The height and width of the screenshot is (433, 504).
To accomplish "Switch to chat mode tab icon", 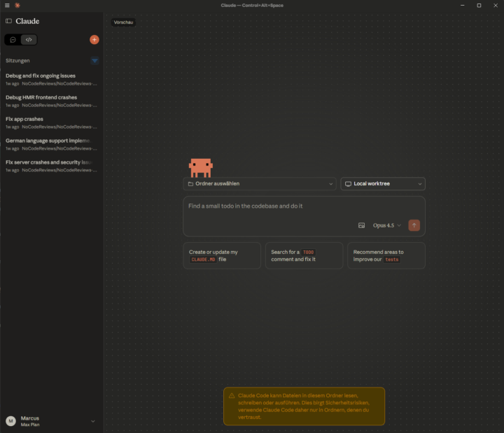I will click(13, 40).
